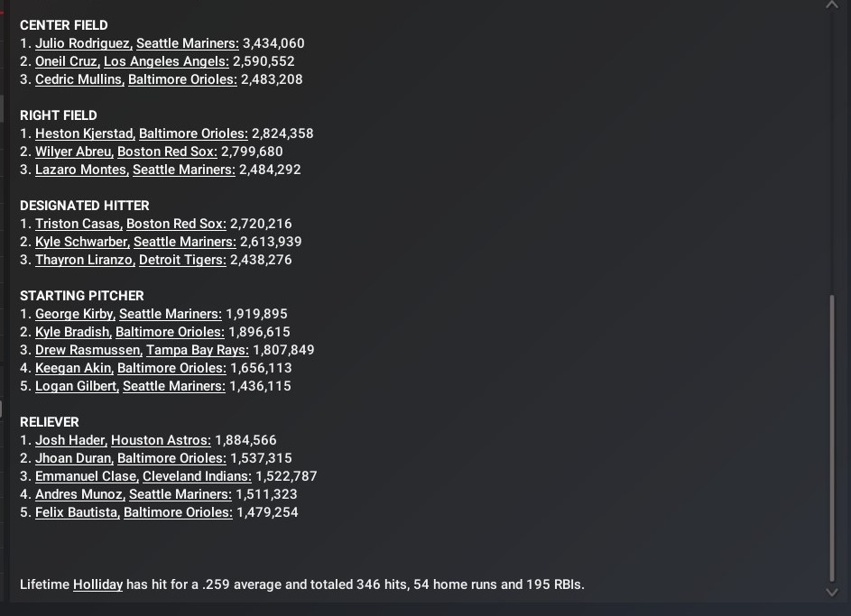Open Wilyer Abreu player link
Image resolution: width=851 pixels, height=616 pixels.
coord(74,152)
